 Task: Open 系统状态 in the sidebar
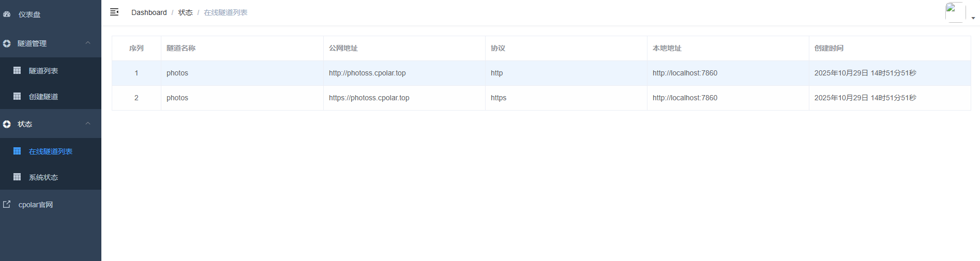43,177
